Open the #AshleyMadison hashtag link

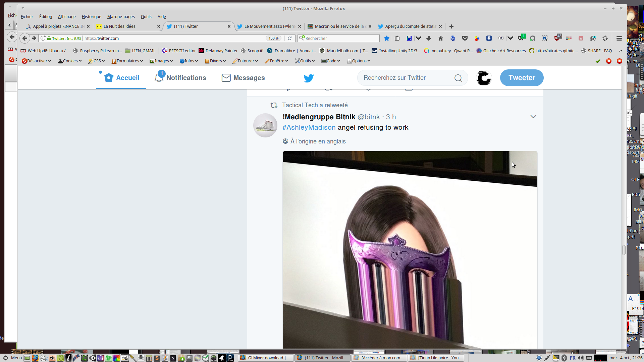[309, 127]
